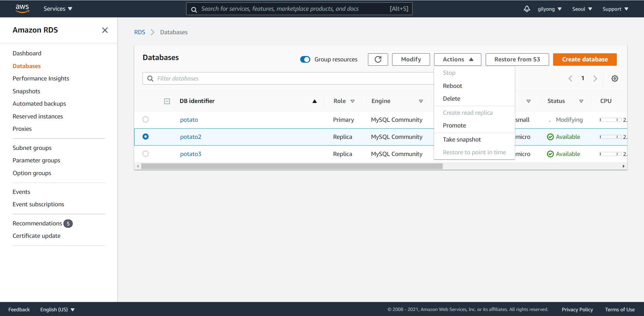This screenshot has height=316, width=644.
Task: Go to previous page arrow
Action: 570,78
